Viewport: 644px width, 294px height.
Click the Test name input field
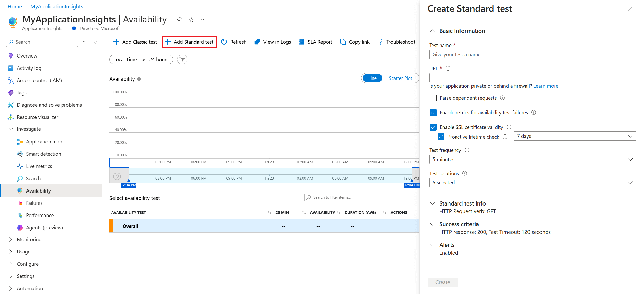click(533, 55)
